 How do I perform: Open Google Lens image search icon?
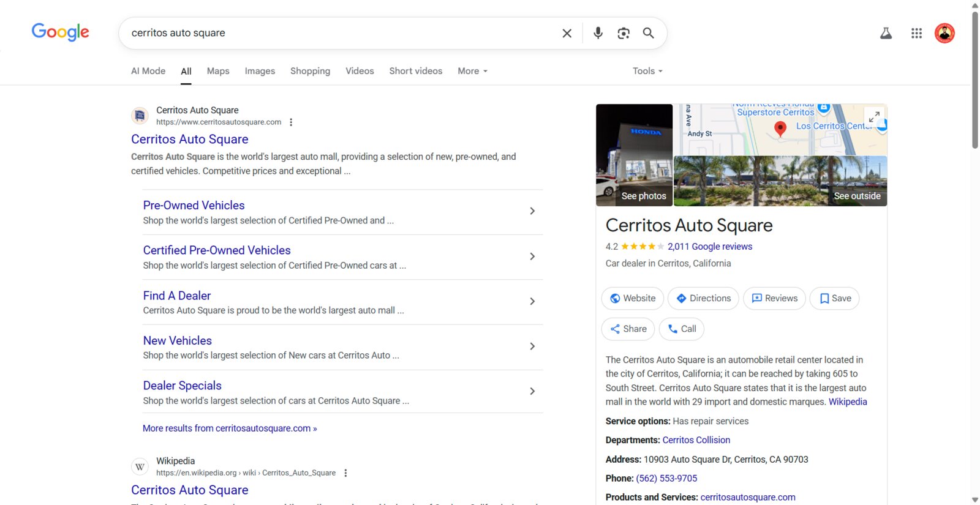pos(624,33)
